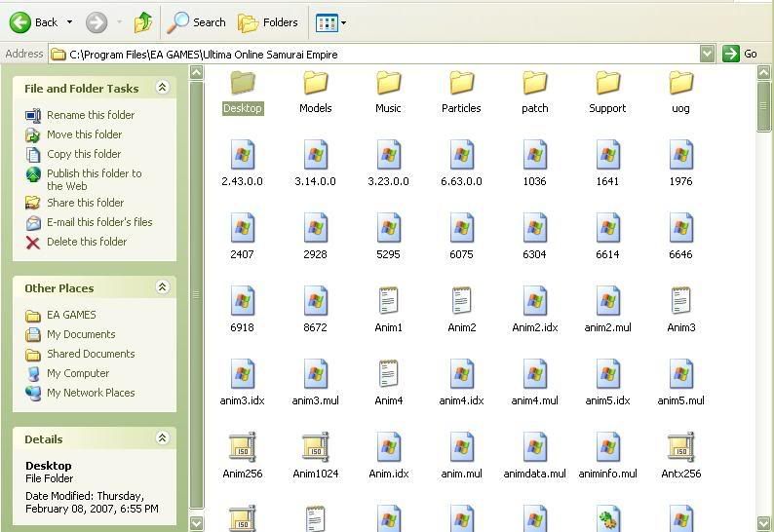
Task: Choose Publish this folder to the Web
Action: 84,179
